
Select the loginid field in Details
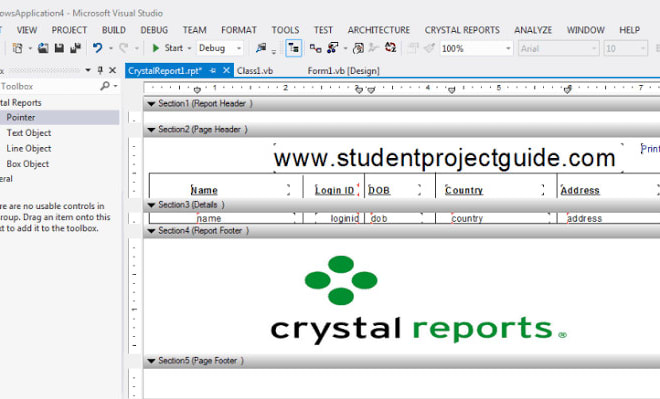[x=337, y=218]
